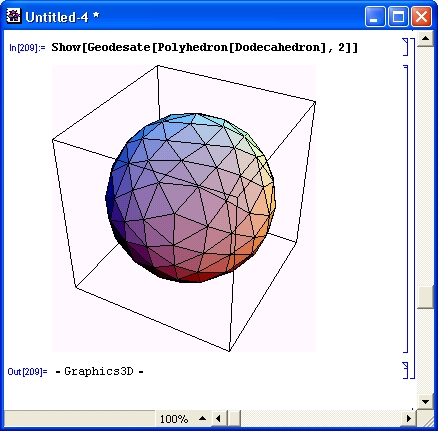The width and height of the screenshot is (438, 431).
Task: Select the Out[209] cell bracket
Action: [x=405, y=370]
